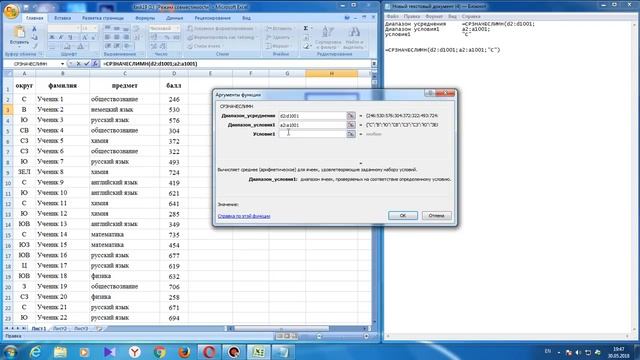The height and width of the screenshot is (360, 640).
Task: Click the Диапазон_усреднения input field
Action: point(312,116)
